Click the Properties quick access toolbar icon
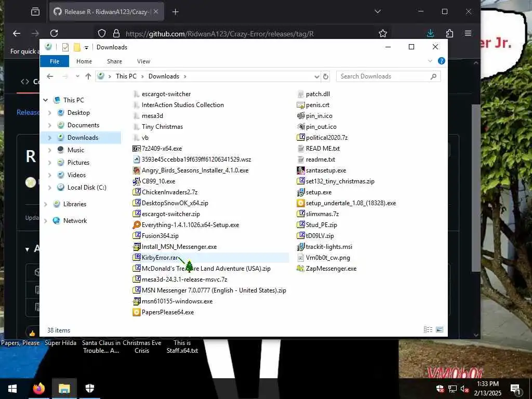 [x=65, y=47]
